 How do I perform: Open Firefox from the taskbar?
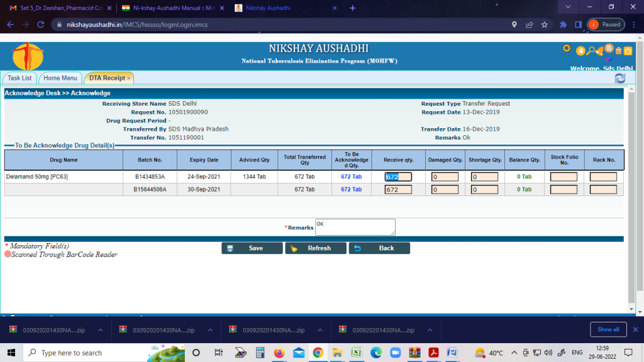tap(279, 353)
